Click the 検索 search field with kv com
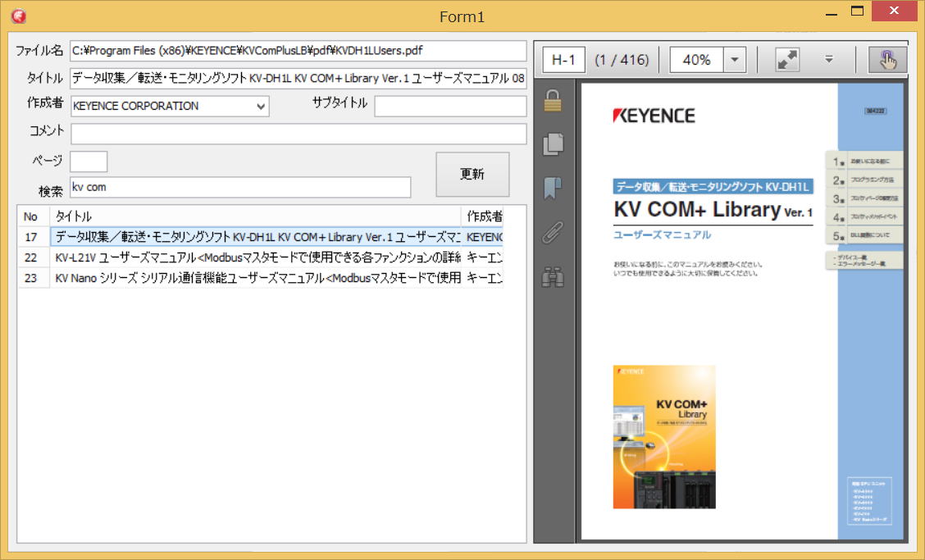925x560 pixels. point(240,187)
